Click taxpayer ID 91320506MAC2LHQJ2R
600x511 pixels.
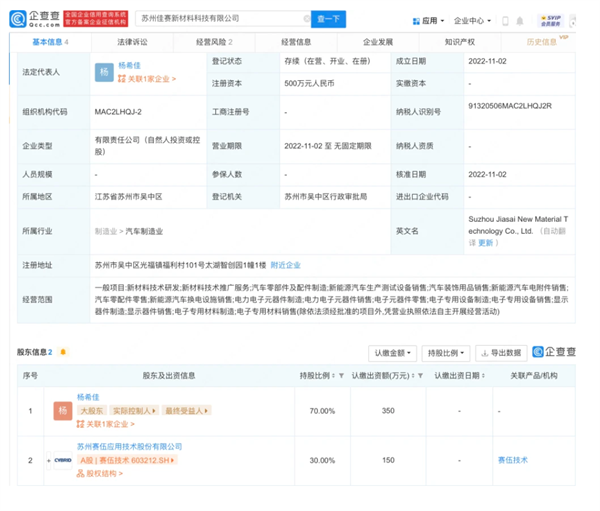(510, 106)
